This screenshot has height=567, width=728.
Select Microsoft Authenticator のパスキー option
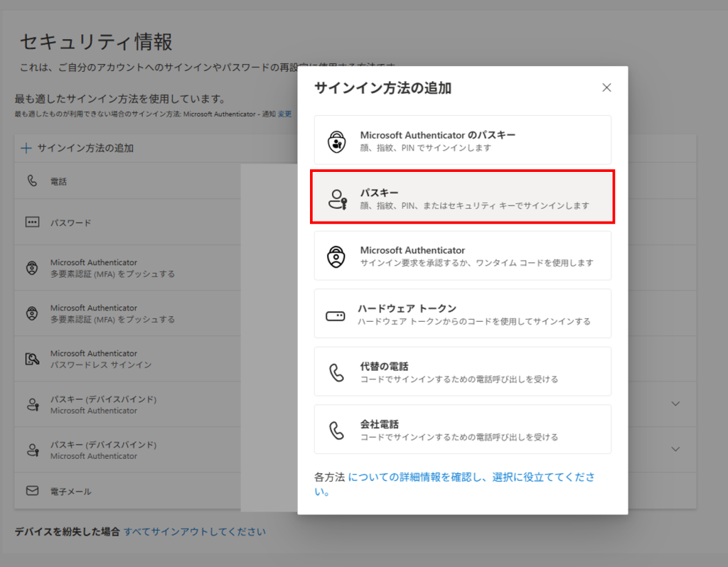(x=462, y=140)
